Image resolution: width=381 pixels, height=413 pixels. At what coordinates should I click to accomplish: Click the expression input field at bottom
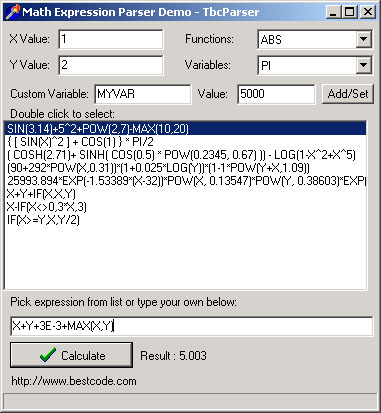[192, 326]
